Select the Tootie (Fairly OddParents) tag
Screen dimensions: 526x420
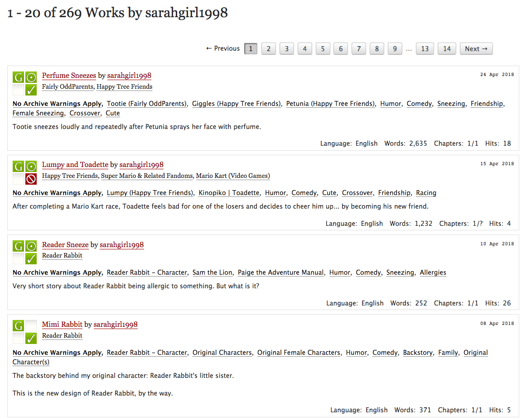(x=147, y=104)
